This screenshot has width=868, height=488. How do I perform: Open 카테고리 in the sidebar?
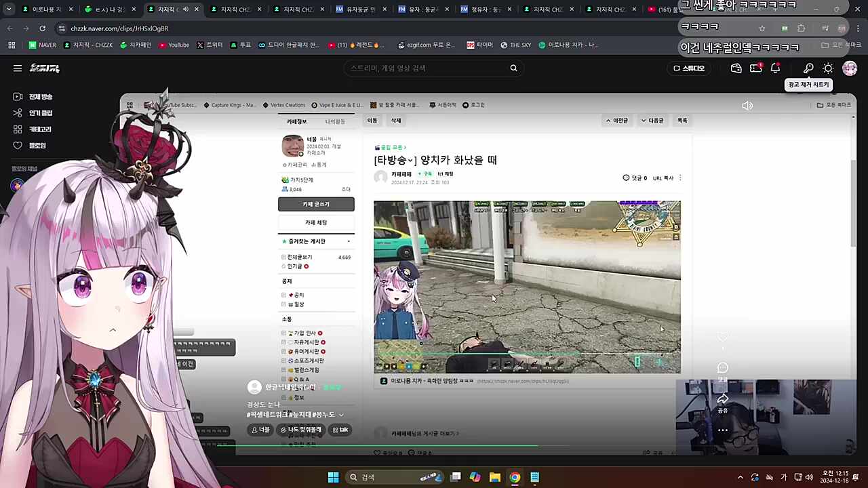[x=32, y=129]
